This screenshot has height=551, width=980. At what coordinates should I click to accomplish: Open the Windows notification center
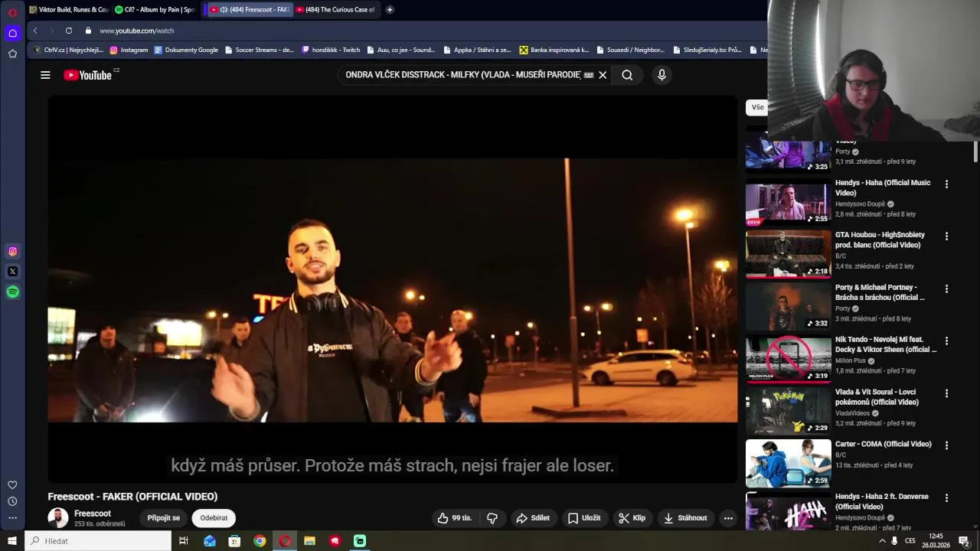965,541
